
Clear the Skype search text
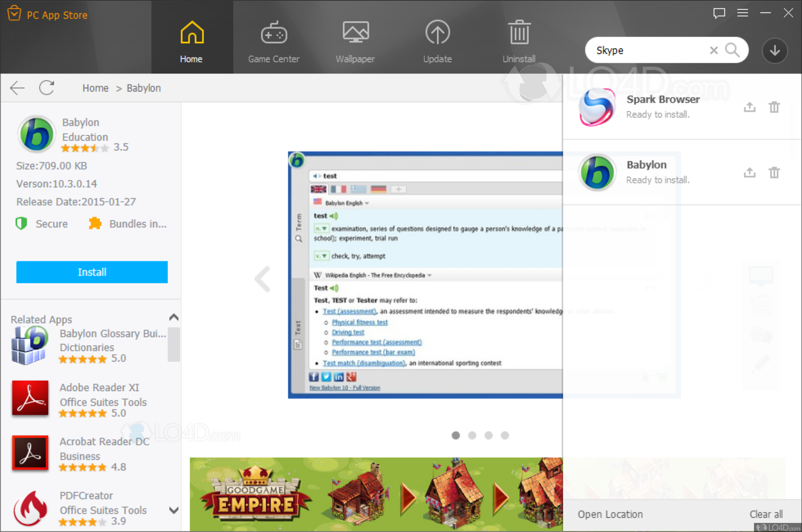pyautogui.click(x=714, y=50)
